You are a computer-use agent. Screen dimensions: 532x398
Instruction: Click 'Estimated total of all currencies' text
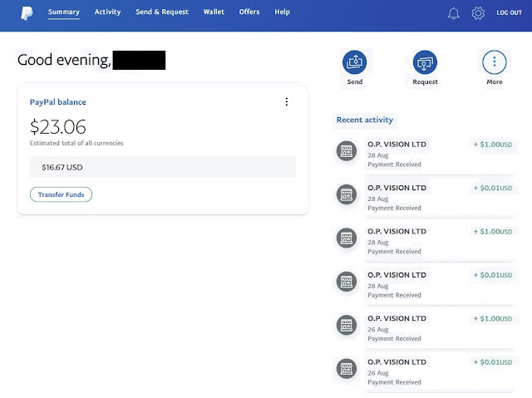click(76, 143)
